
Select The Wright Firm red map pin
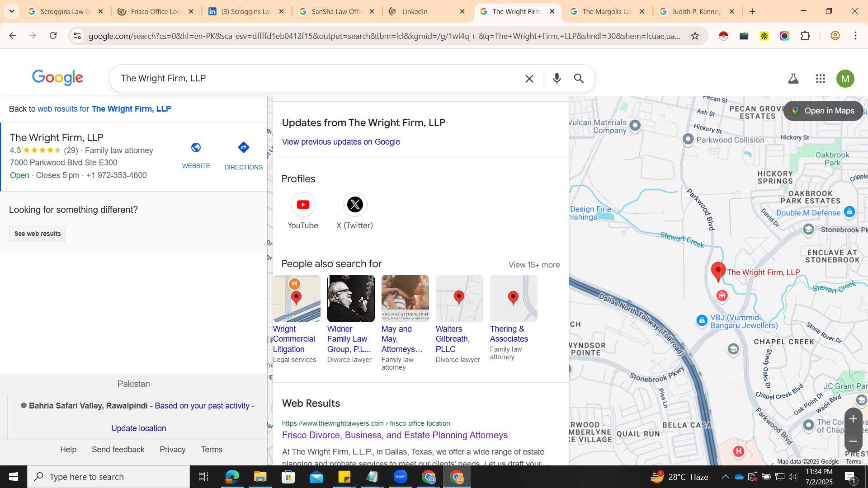[x=718, y=272]
